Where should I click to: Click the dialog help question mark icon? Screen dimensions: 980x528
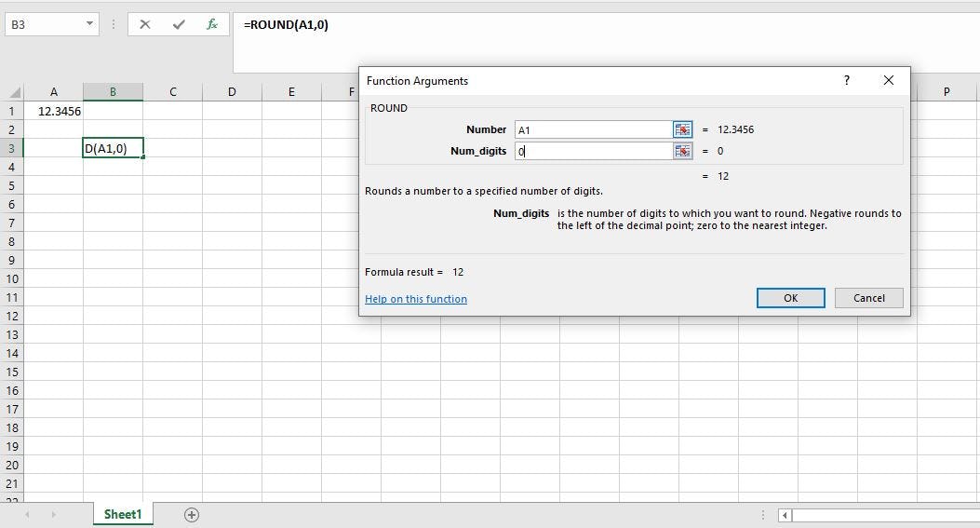coord(846,81)
